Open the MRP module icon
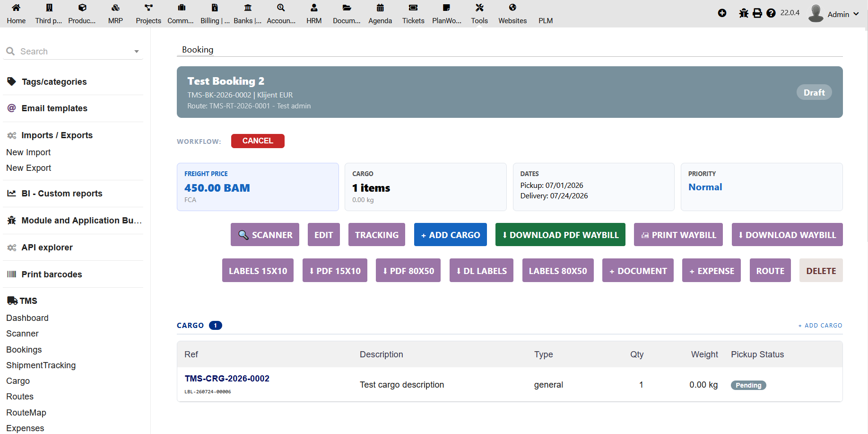868x434 pixels. point(115,8)
